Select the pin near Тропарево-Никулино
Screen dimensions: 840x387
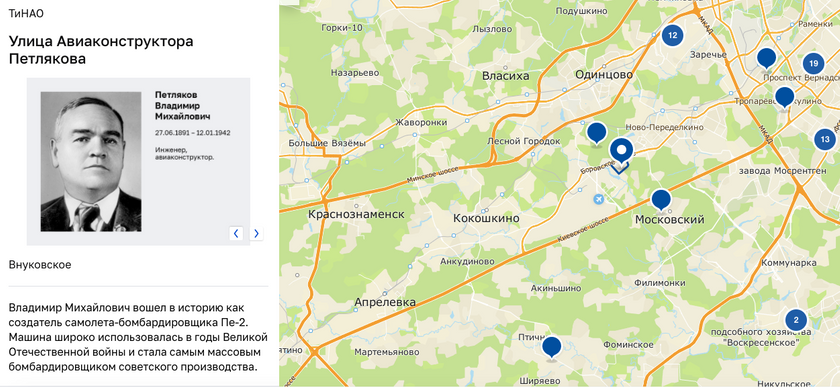pyautogui.click(x=784, y=98)
